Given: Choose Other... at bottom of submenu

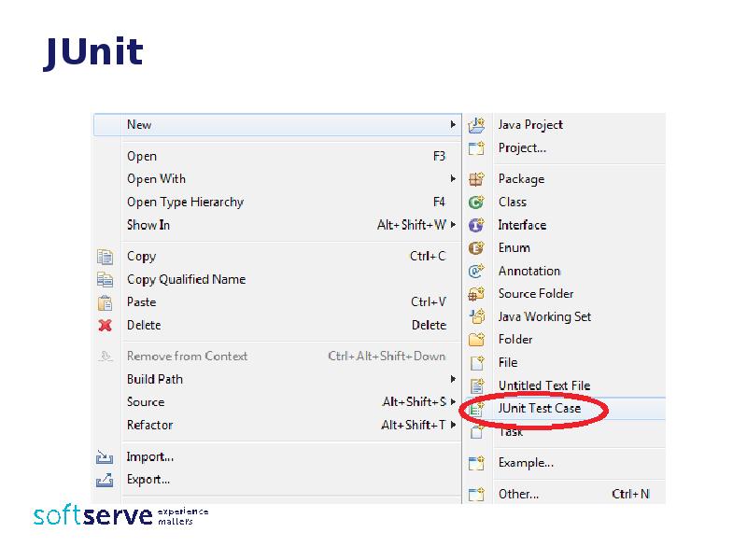Looking at the screenshot, I should 518,494.
